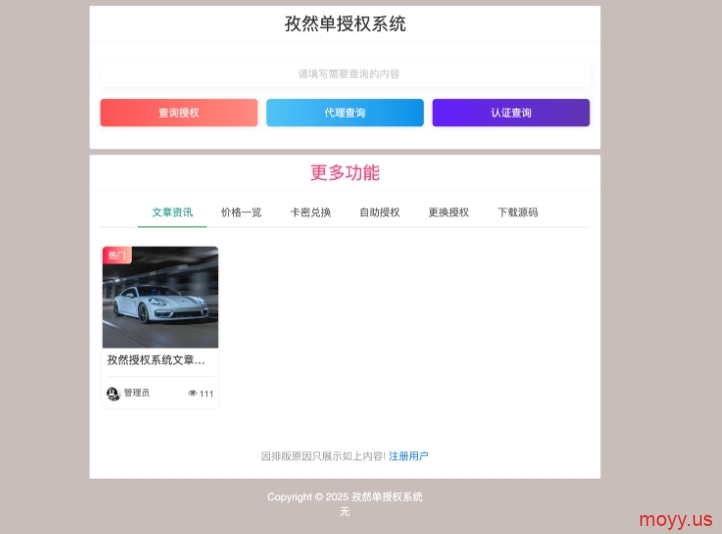Open the 下载源码 tab

coord(517,212)
